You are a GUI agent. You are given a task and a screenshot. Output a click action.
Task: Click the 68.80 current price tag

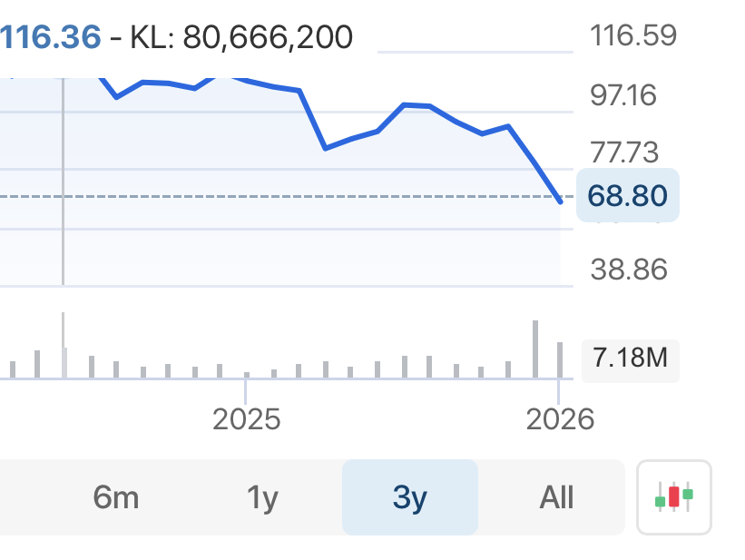[x=627, y=195]
